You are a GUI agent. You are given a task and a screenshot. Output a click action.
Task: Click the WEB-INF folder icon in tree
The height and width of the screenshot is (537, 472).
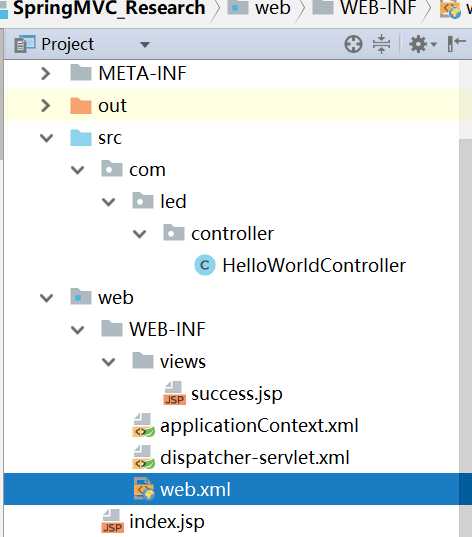click(112, 329)
